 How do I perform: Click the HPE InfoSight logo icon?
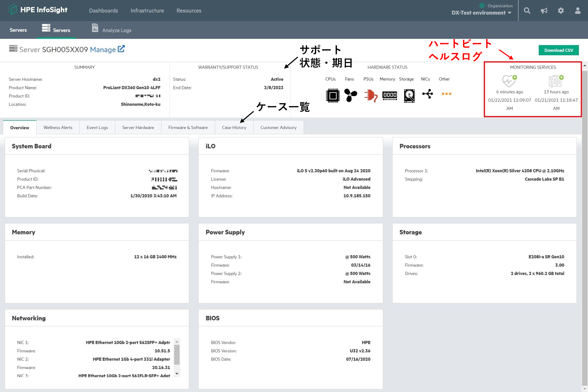click(x=13, y=10)
